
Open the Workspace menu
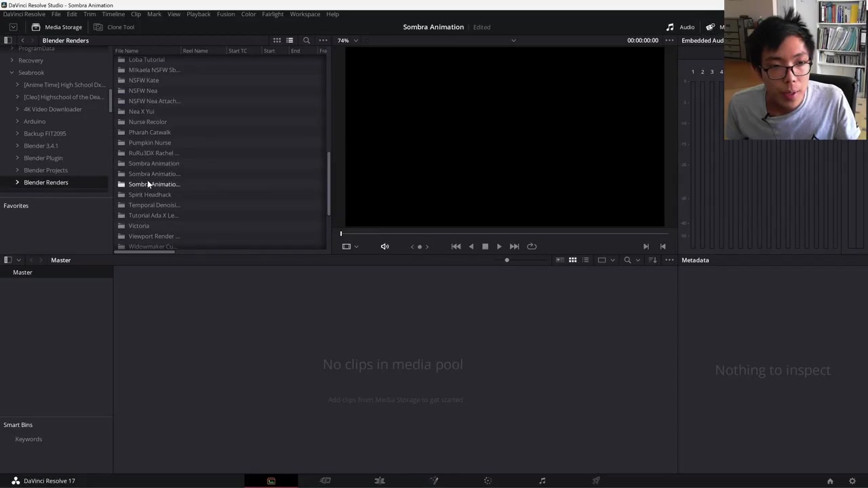click(x=304, y=14)
